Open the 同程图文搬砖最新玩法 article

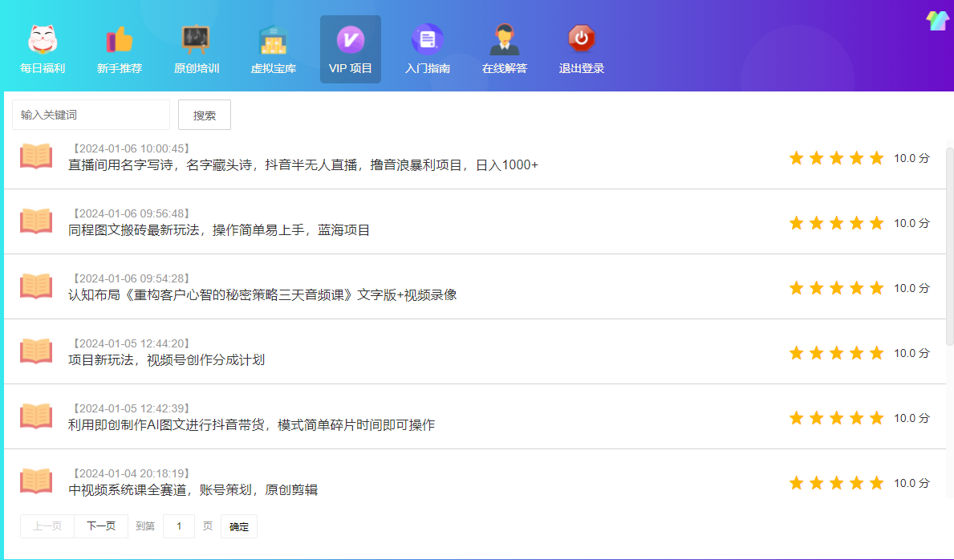tap(219, 230)
